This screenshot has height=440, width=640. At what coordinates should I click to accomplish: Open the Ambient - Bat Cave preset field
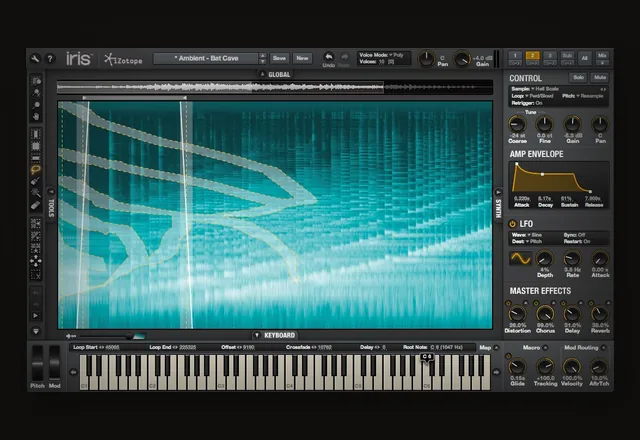[206, 58]
